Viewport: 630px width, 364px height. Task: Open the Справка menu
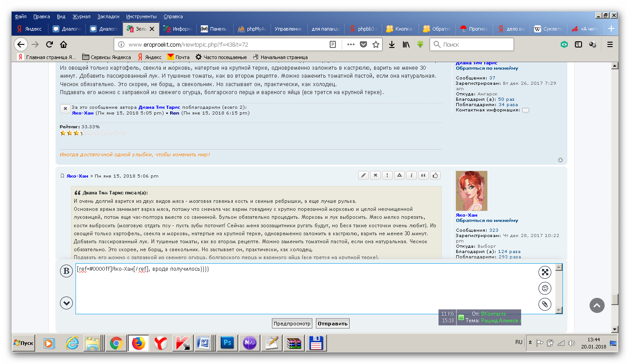click(173, 16)
